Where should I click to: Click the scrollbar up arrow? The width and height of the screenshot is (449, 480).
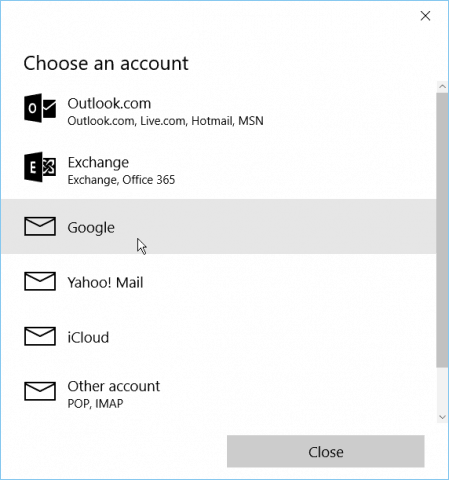442,87
